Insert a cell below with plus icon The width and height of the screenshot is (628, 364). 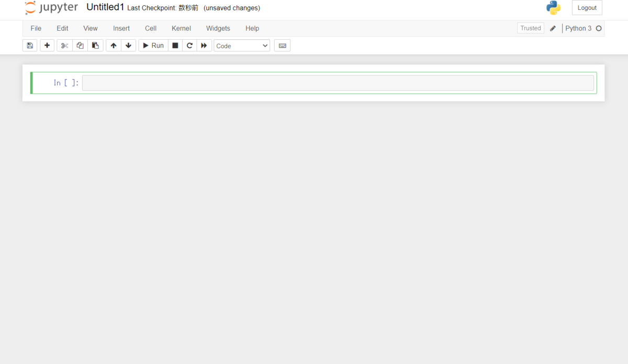point(47,45)
